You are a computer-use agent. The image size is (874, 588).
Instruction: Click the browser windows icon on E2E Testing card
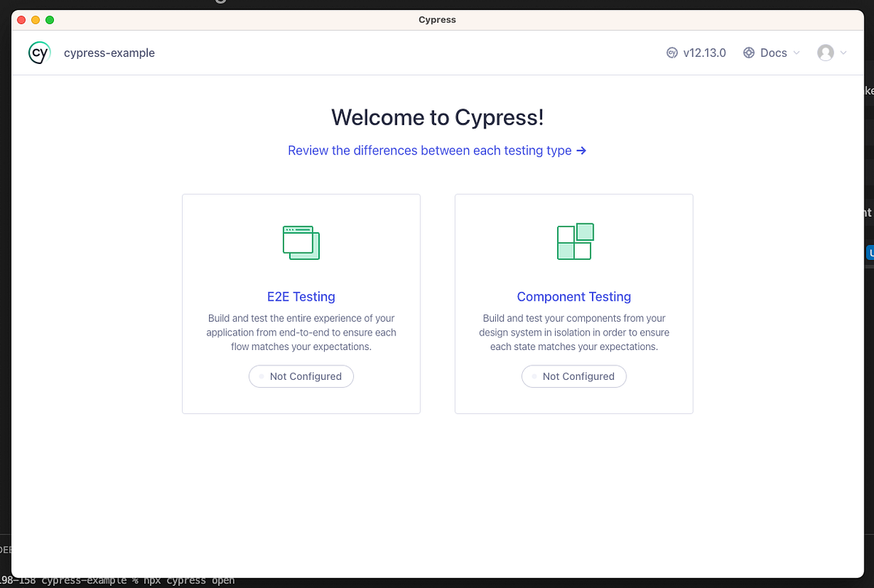[301, 242]
